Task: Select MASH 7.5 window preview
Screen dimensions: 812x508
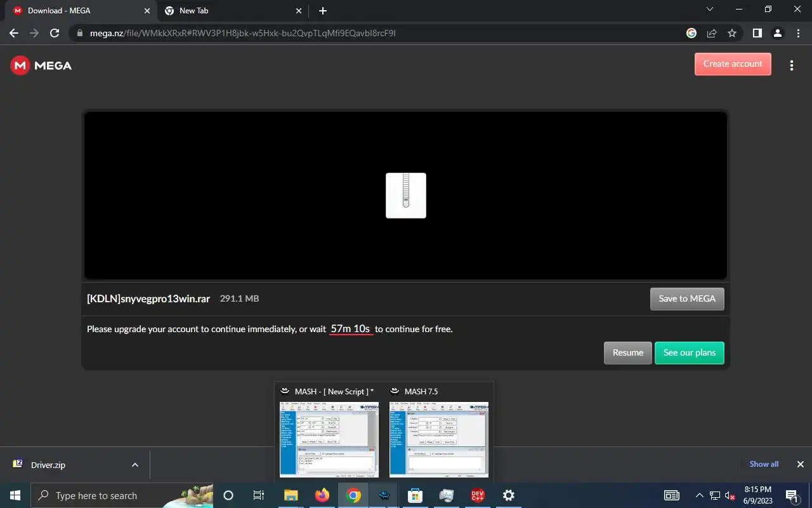Action: coord(439,432)
